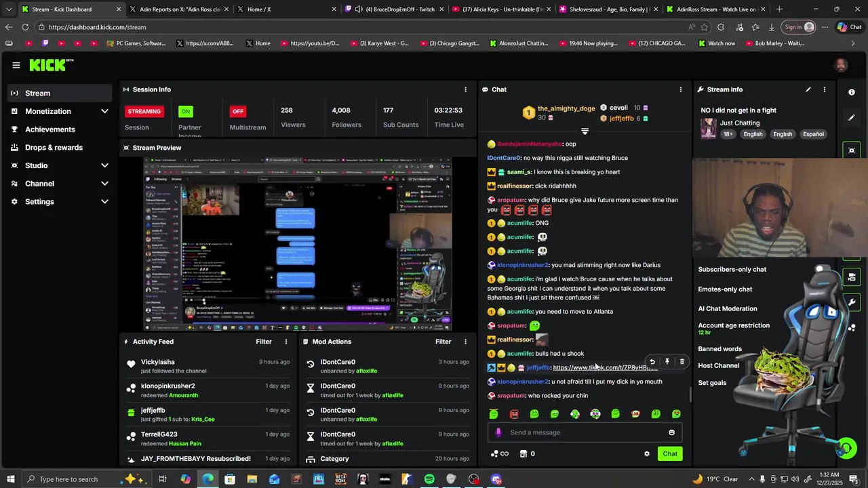This screenshot has height=488, width=868.
Task: Collapse the chat leaderboard arrow
Action: pos(585,131)
